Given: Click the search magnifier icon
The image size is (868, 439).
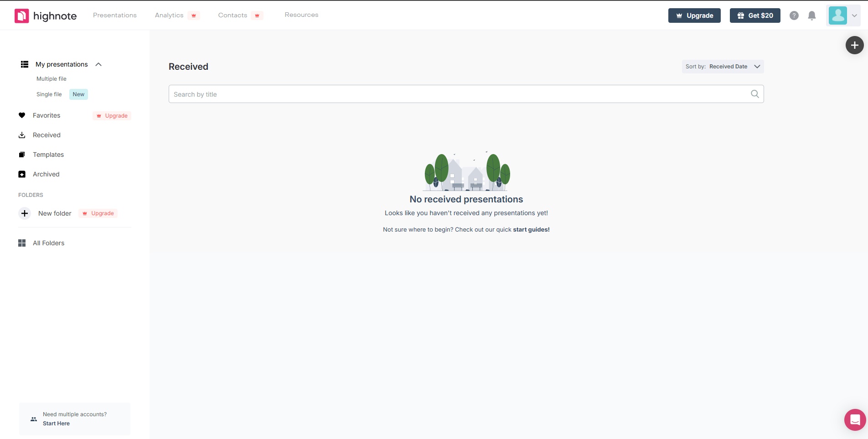Looking at the screenshot, I should (754, 94).
